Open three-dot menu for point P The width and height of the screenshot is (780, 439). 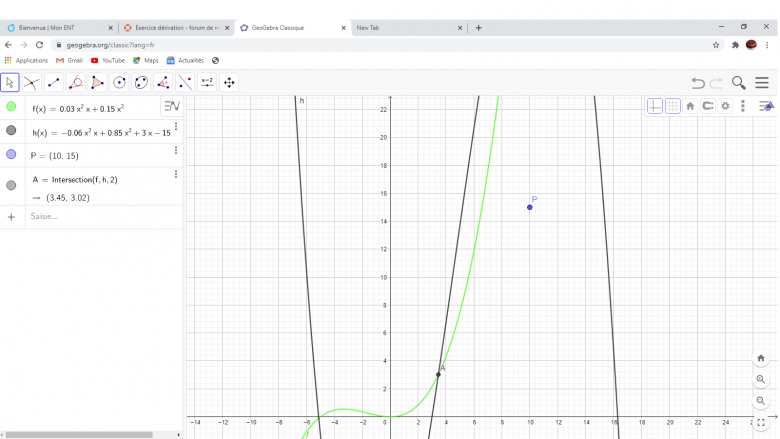176,151
